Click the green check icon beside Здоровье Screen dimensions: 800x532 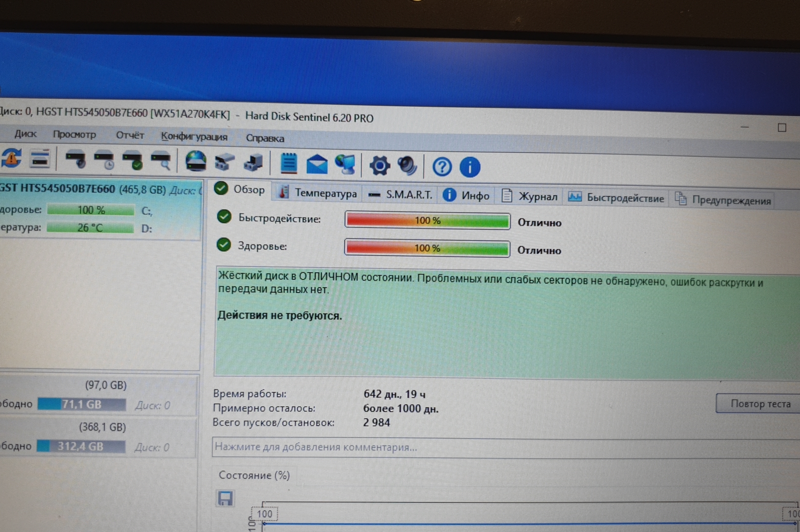click(x=224, y=245)
